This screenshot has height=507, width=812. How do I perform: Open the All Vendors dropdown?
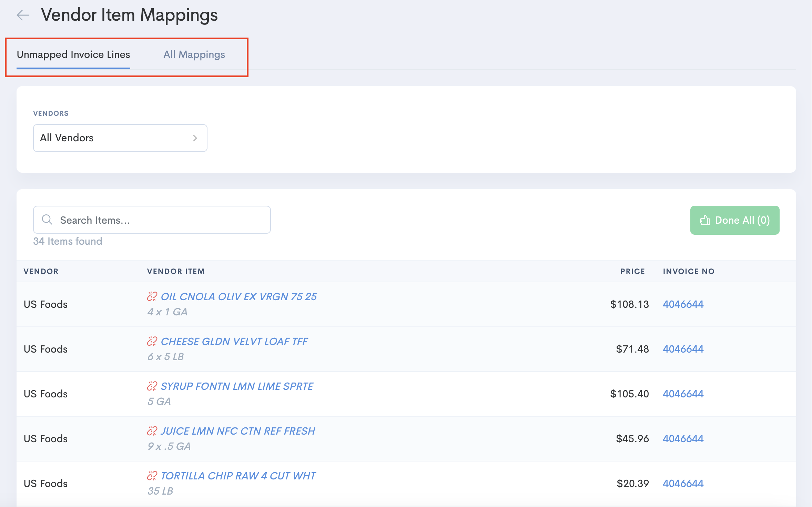coord(120,138)
